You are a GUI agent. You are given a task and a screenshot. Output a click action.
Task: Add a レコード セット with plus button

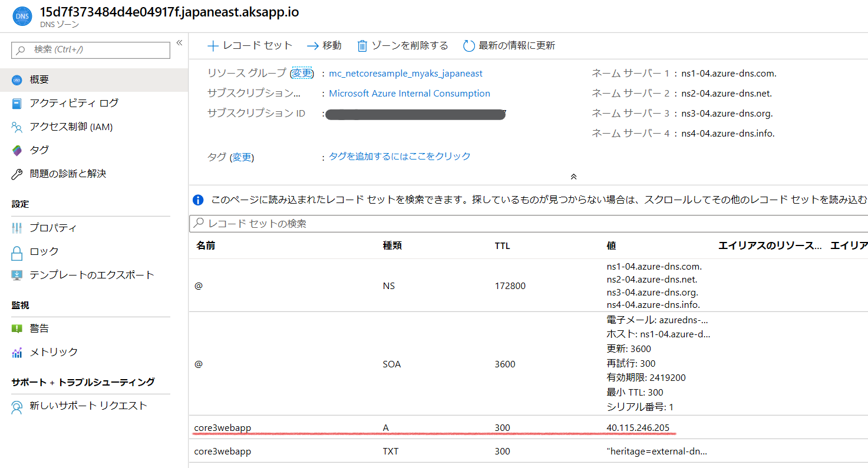click(250, 45)
